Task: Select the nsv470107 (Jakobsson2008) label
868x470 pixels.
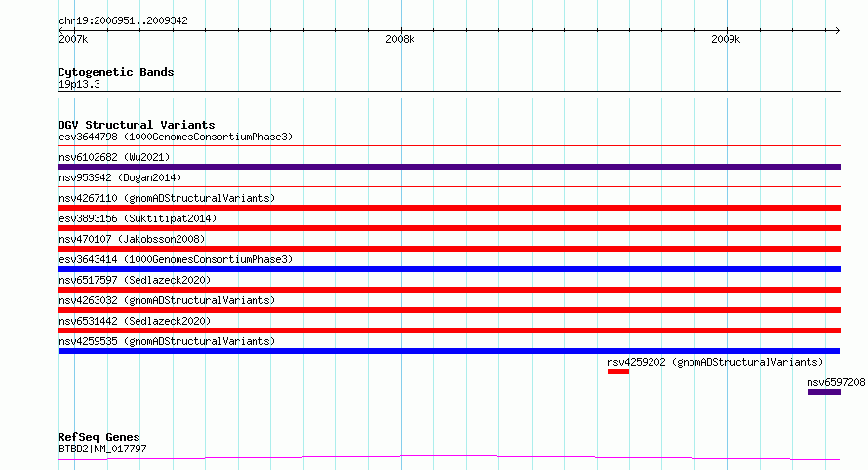Action: (x=132, y=239)
